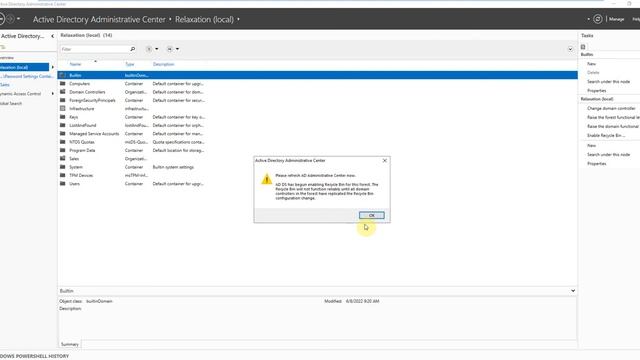Select Dynamic Access Control in navigation pane

tap(20, 94)
